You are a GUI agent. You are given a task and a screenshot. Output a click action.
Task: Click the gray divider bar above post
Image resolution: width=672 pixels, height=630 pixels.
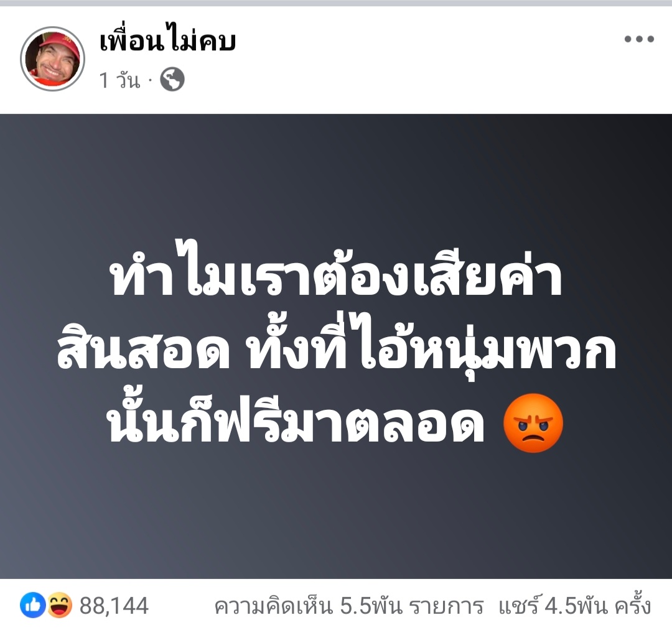[x=336, y=3]
